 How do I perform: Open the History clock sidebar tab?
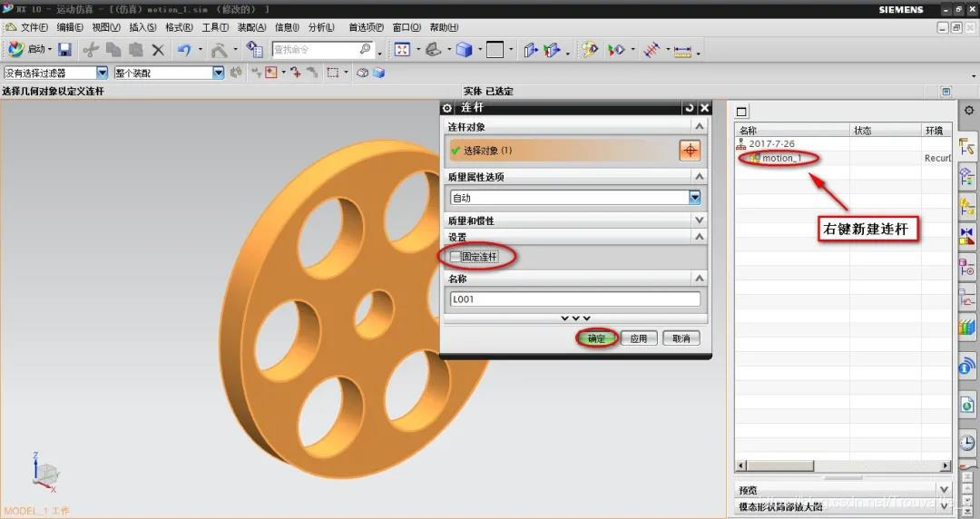[x=967, y=444]
